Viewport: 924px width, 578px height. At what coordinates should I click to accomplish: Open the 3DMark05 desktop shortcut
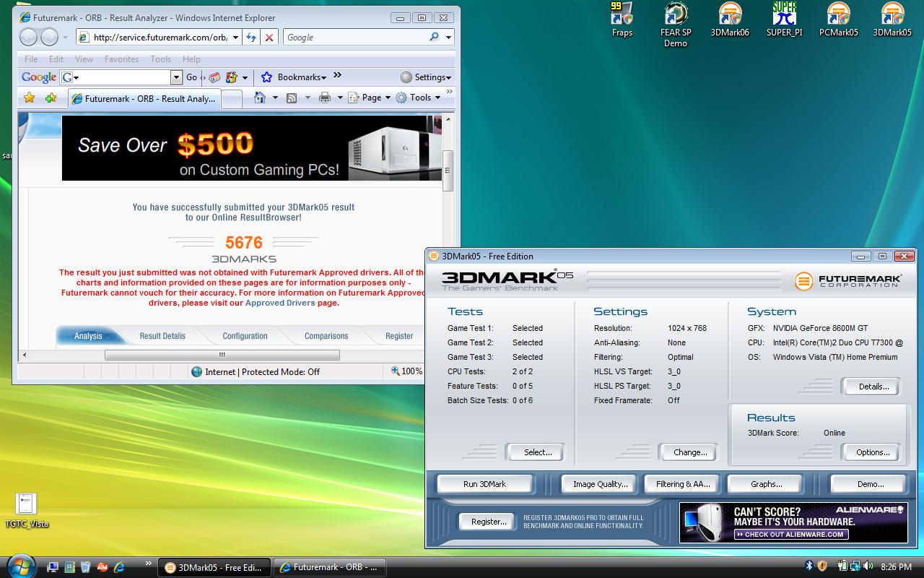(x=892, y=20)
